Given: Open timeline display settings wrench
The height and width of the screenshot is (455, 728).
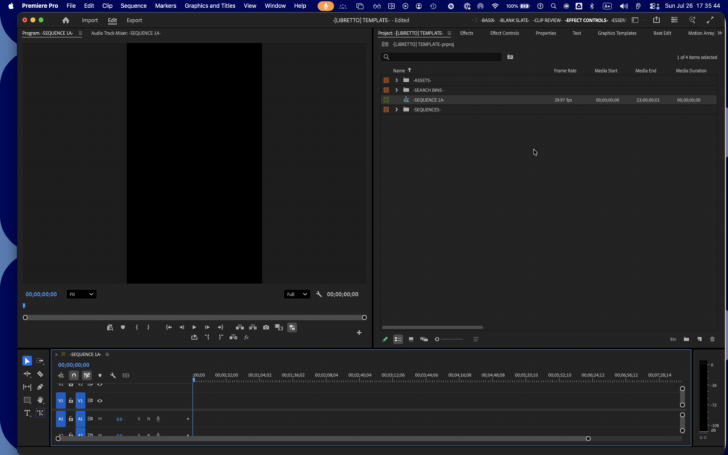Looking at the screenshot, I should point(113,375).
